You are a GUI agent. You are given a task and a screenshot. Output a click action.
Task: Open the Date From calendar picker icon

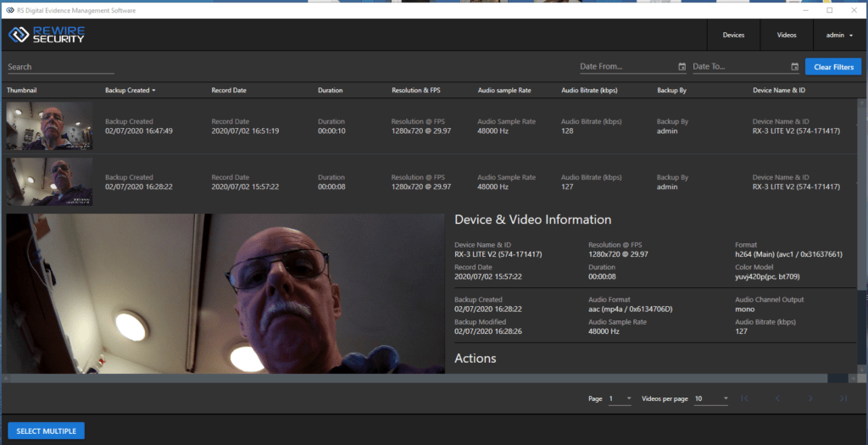point(682,67)
